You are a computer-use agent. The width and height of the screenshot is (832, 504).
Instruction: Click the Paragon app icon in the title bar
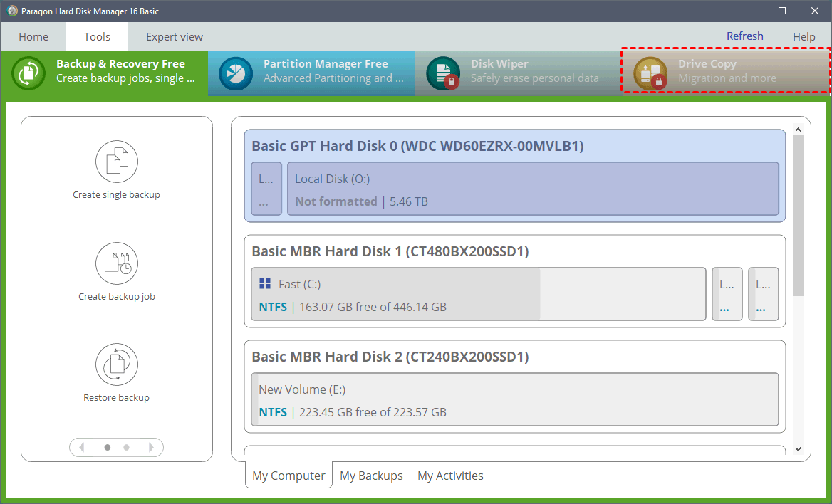(12, 11)
